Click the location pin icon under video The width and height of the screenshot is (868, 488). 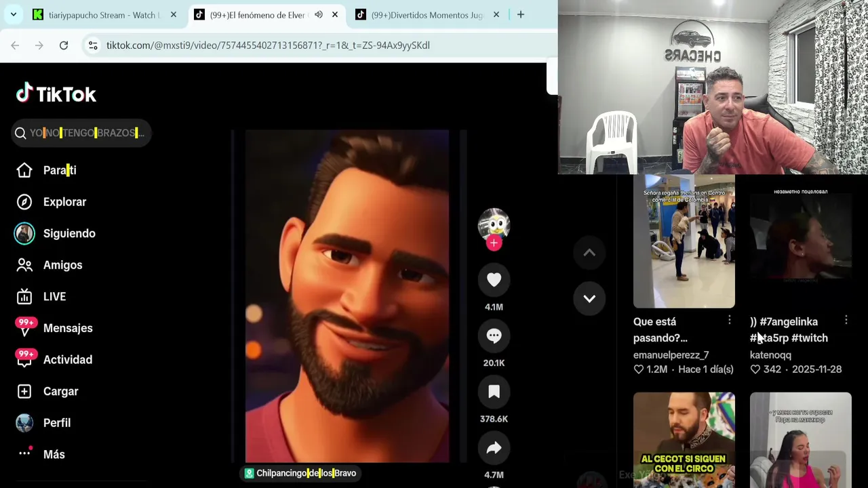(x=249, y=473)
